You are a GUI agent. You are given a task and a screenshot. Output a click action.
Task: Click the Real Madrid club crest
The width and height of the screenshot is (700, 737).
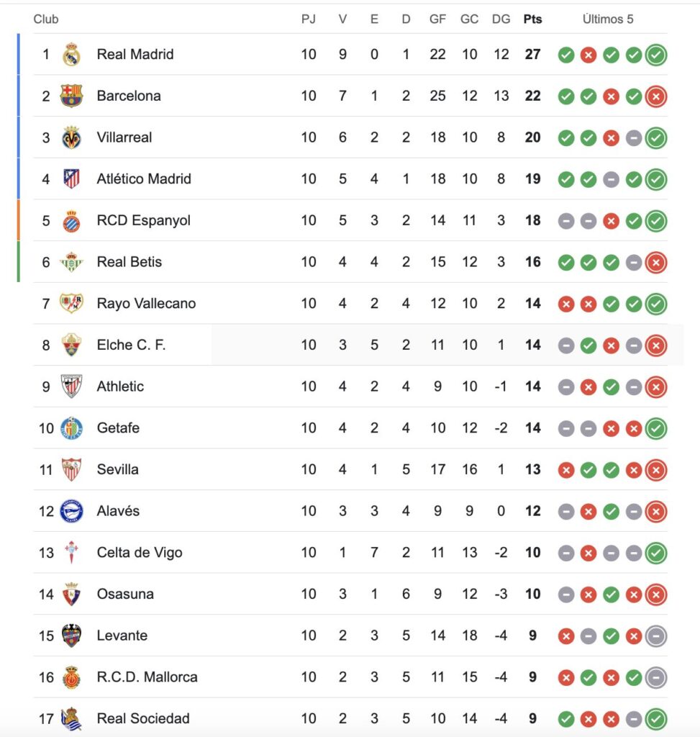tap(71, 55)
